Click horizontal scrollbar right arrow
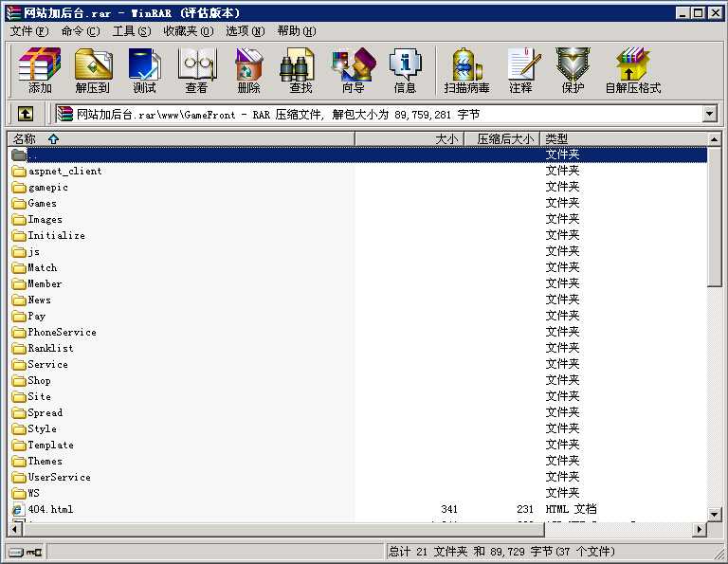This screenshot has width=728, height=564. [x=701, y=529]
